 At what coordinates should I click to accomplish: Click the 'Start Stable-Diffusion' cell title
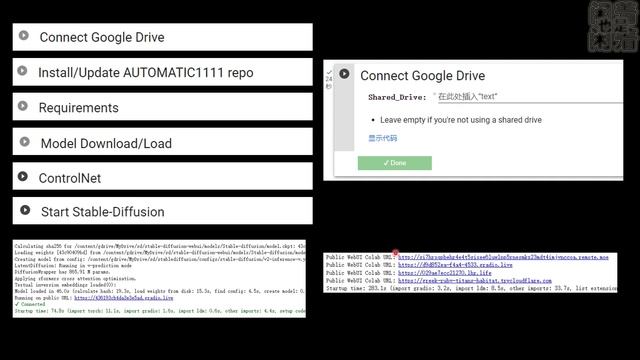pyautogui.click(x=102, y=212)
